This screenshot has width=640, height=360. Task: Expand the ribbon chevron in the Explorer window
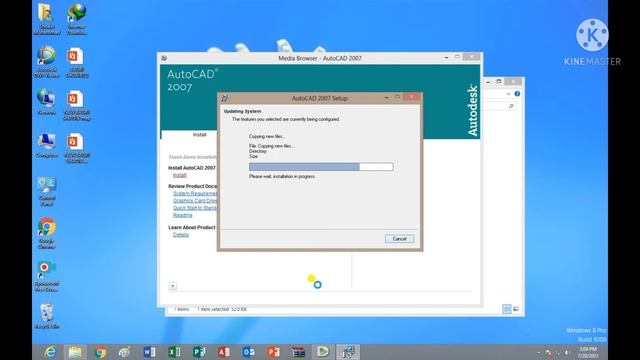coord(508,94)
